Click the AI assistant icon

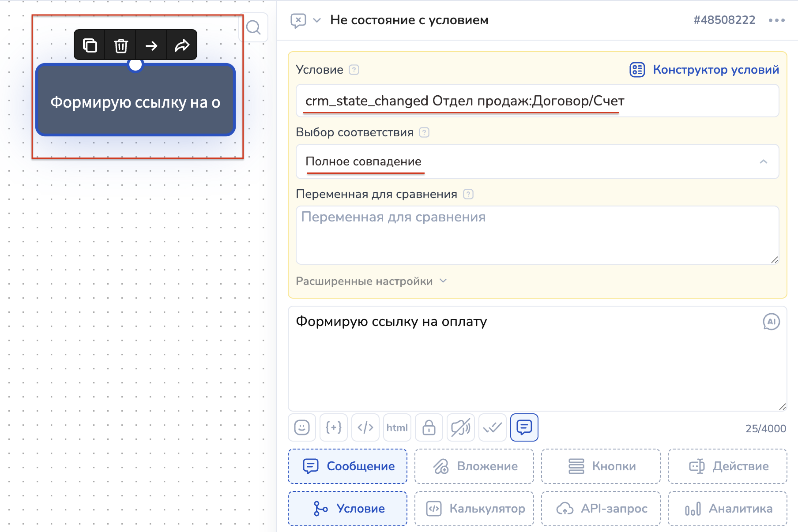tap(771, 322)
